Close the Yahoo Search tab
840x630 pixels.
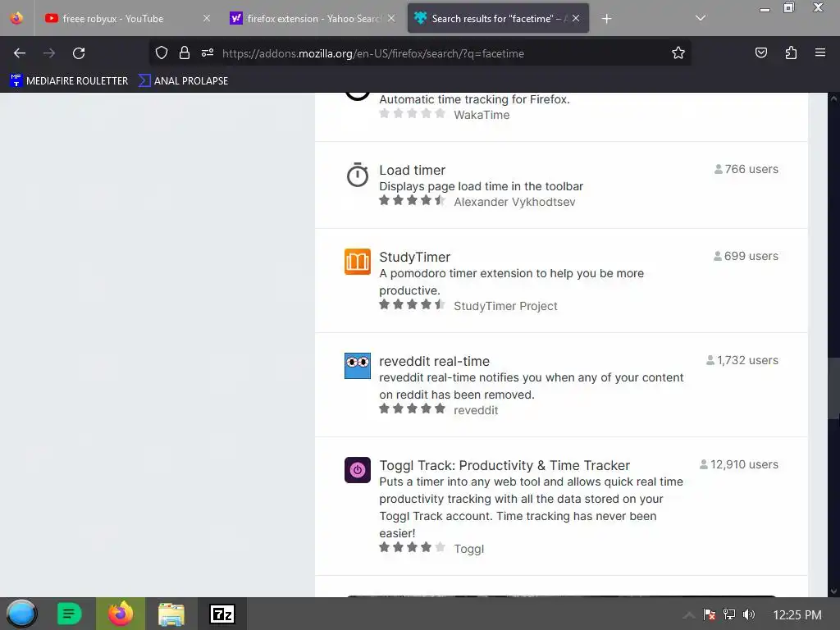(x=391, y=18)
